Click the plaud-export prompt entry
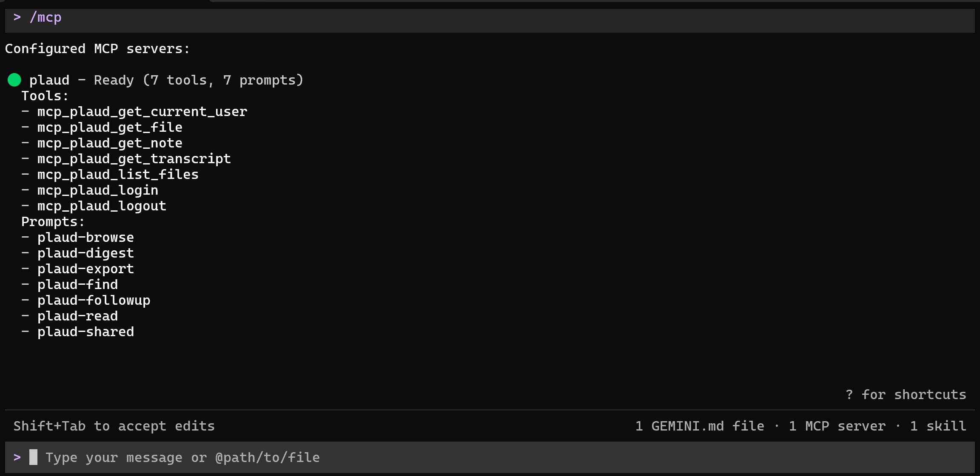980x476 pixels. tap(85, 269)
